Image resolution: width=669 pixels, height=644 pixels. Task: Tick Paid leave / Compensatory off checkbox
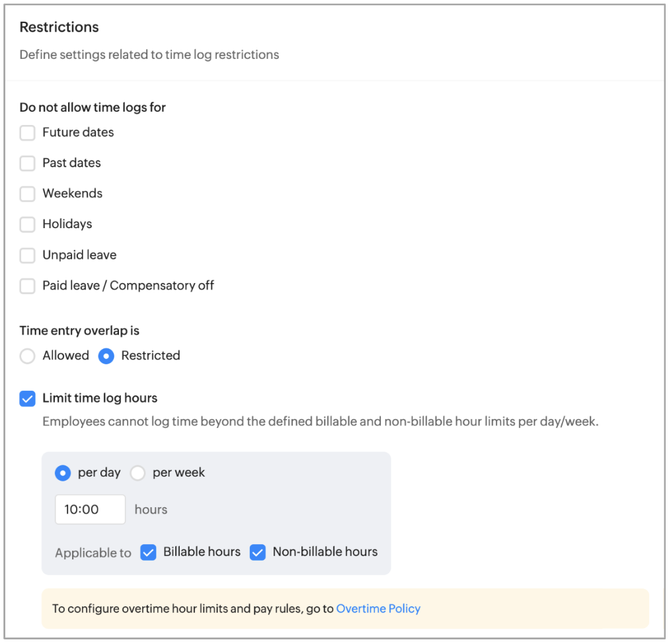[x=27, y=286]
